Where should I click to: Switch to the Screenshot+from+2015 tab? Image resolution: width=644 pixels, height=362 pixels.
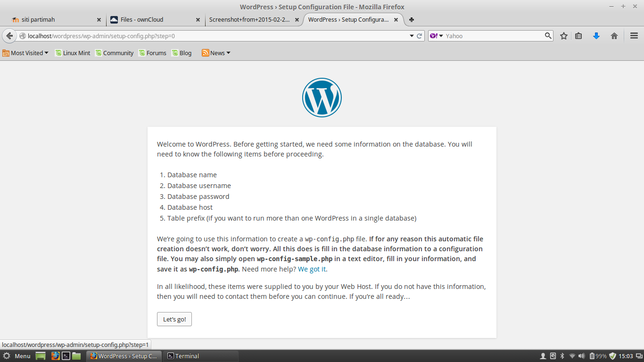click(x=255, y=20)
